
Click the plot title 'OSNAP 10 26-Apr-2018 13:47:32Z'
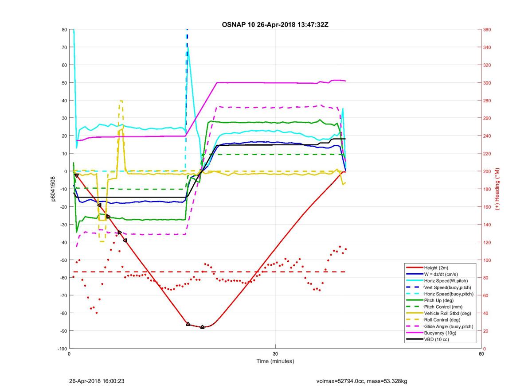(275, 24)
